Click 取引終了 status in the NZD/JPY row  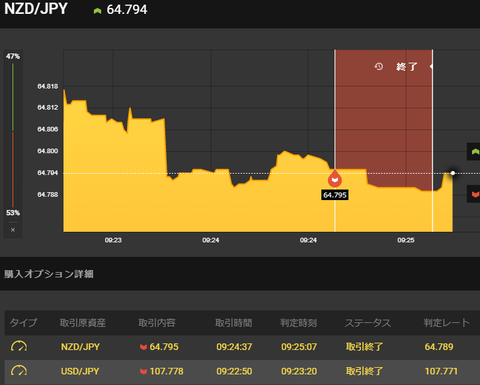(x=364, y=347)
